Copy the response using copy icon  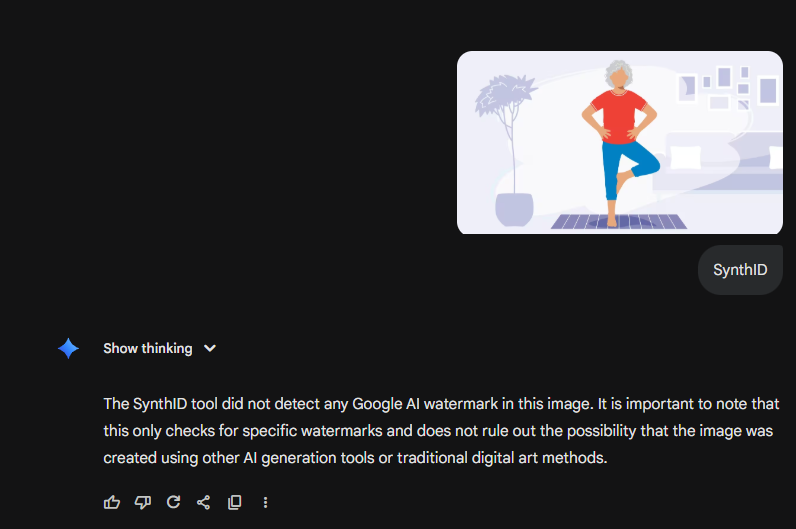[x=235, y=502]
